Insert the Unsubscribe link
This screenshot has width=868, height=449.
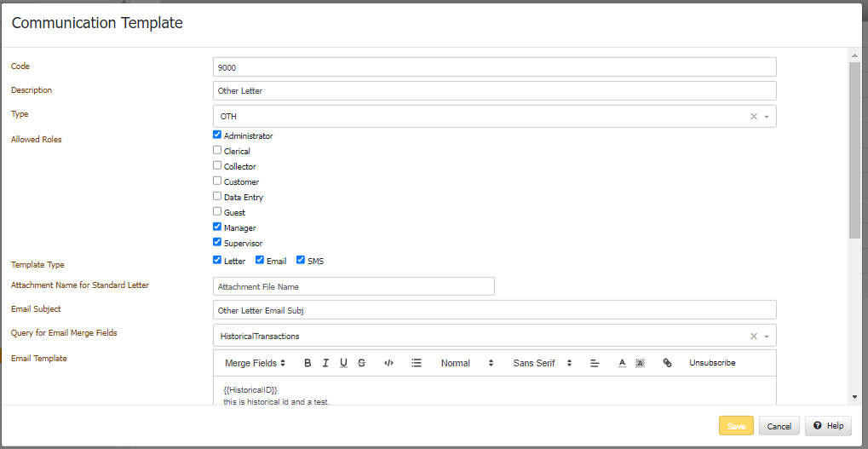(712, 363)
